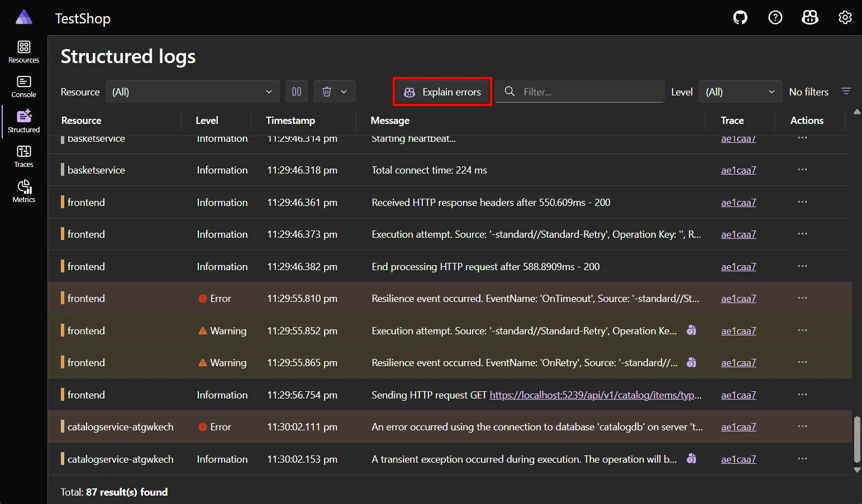View exception details icon on the 11:29:55.852 warning
The height and width of the screenshot is (504, 862).
pos(691,330)
